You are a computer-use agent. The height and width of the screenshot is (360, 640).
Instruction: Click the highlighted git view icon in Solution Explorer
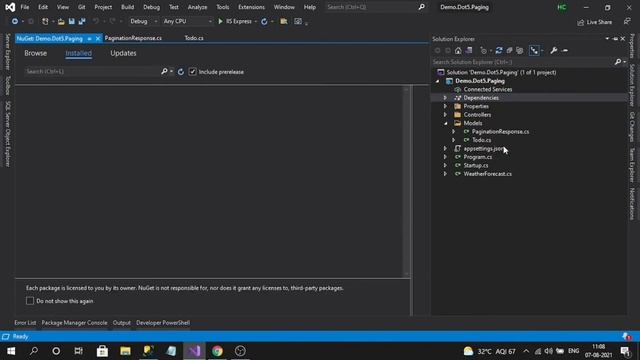pos(534,51)
